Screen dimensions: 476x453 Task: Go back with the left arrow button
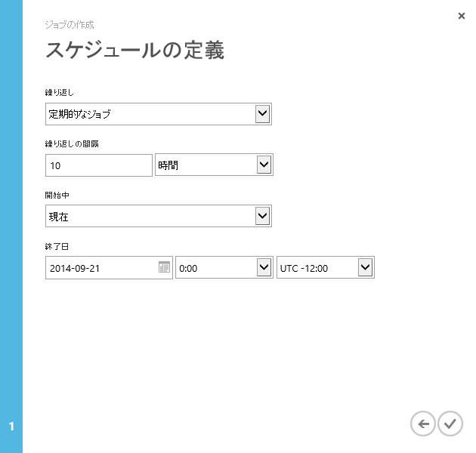click(x=423, y=424)
